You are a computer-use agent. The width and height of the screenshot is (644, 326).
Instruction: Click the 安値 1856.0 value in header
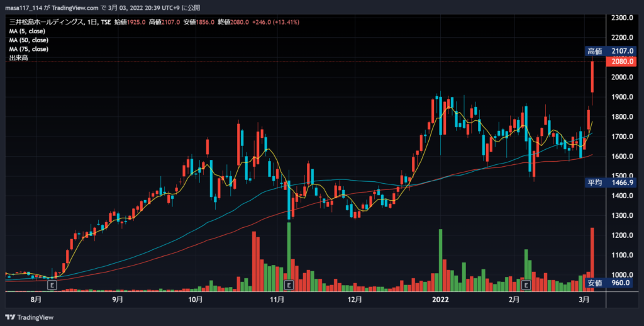tap(199, 22)
